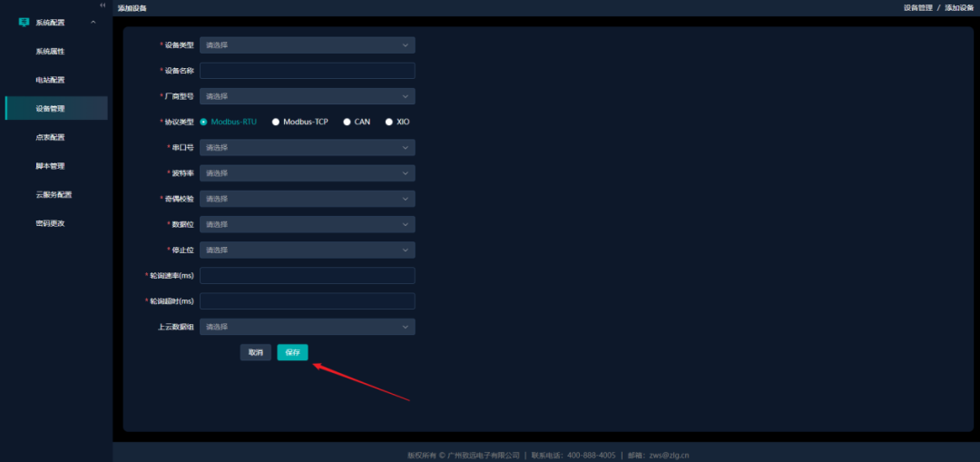This screenshot has height=462, width=980.
Task: Select 设备管理 in the sidebar
Action: click(56, 108)
